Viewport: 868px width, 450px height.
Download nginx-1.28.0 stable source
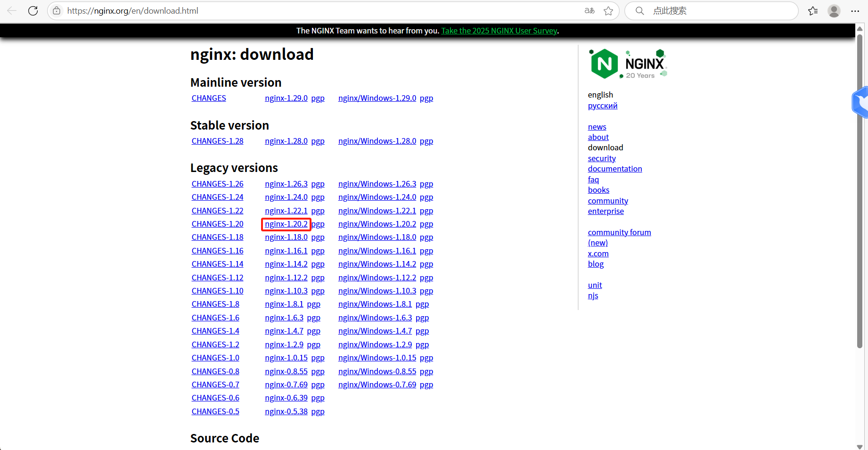(286, 141)
